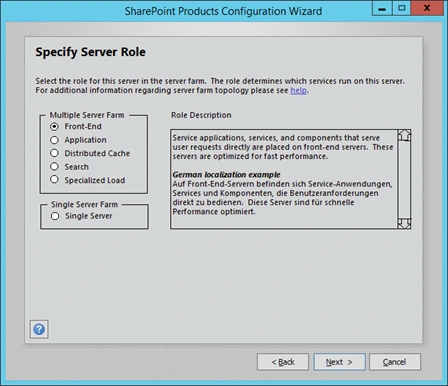448x386 pixels.
Task: Click the "Specify Server Role" heading
Action: click(90, 52)
